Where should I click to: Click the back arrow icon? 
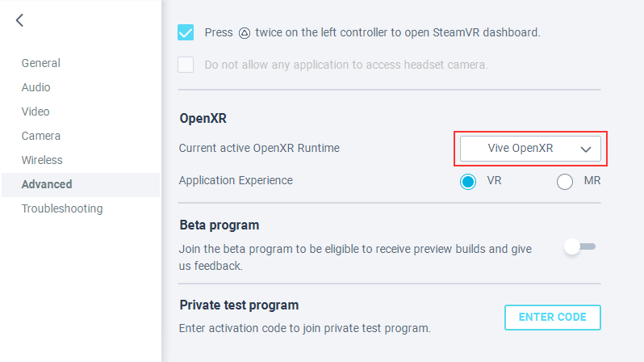pyautogui.click(x=20, y=21)
